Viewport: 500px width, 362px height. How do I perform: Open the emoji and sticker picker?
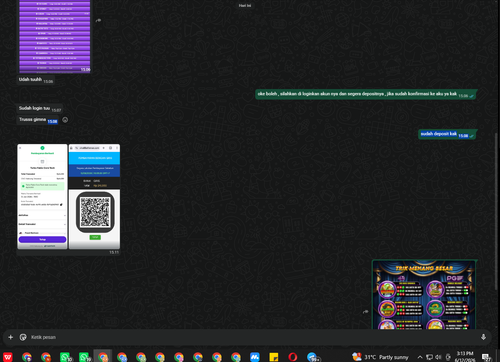click(23, 337)
